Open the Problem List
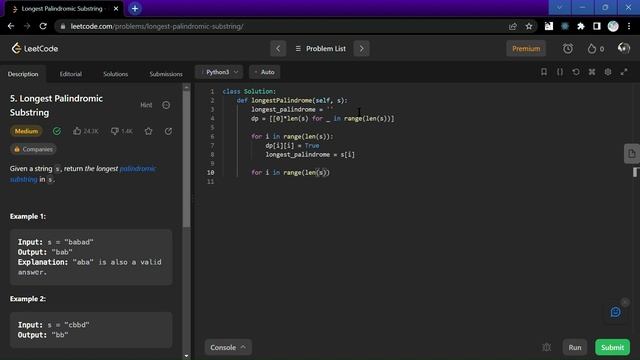640x360 pixels. [320, 49]
